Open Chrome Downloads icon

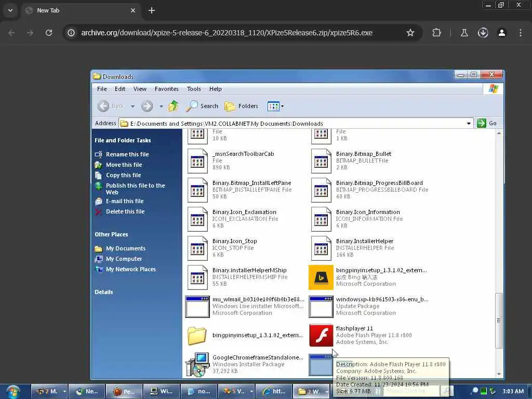pos(483,33)
